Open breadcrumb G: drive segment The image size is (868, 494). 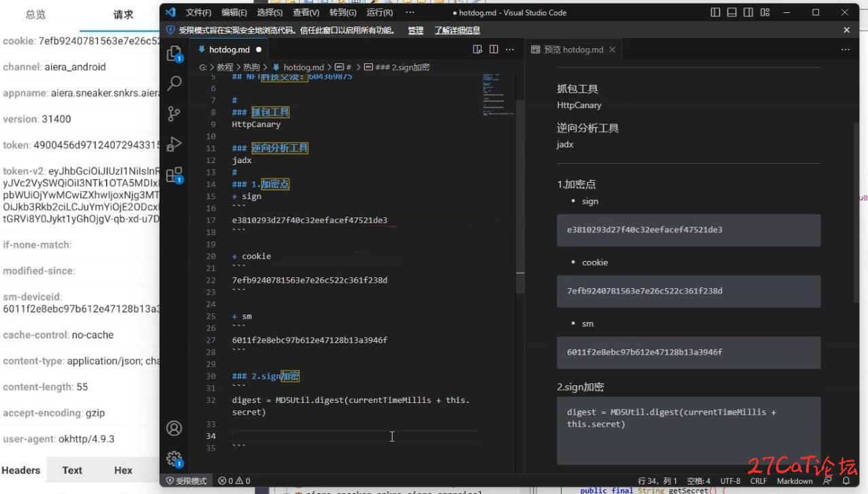coord(203,67)
